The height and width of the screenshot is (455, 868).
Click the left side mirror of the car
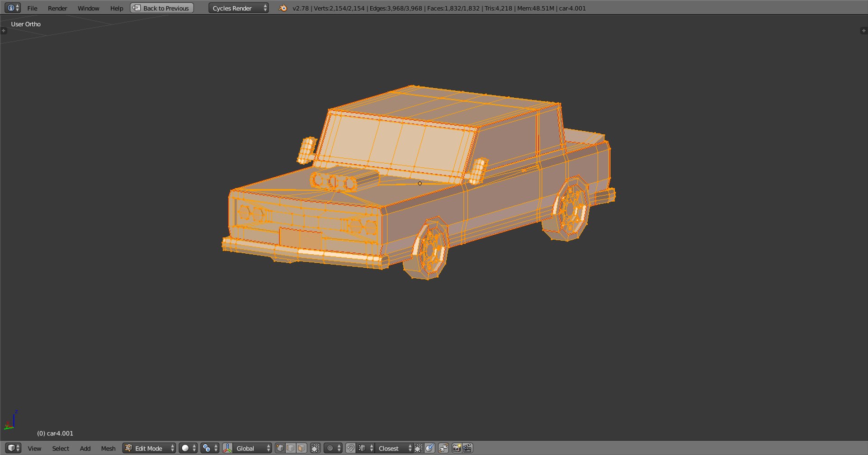[307, 150]
